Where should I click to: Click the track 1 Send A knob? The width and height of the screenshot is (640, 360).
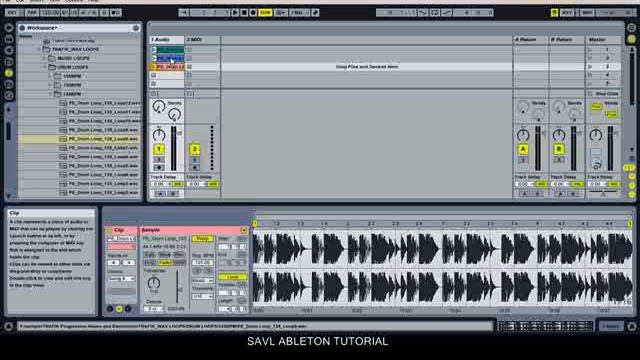coord(159,107)
